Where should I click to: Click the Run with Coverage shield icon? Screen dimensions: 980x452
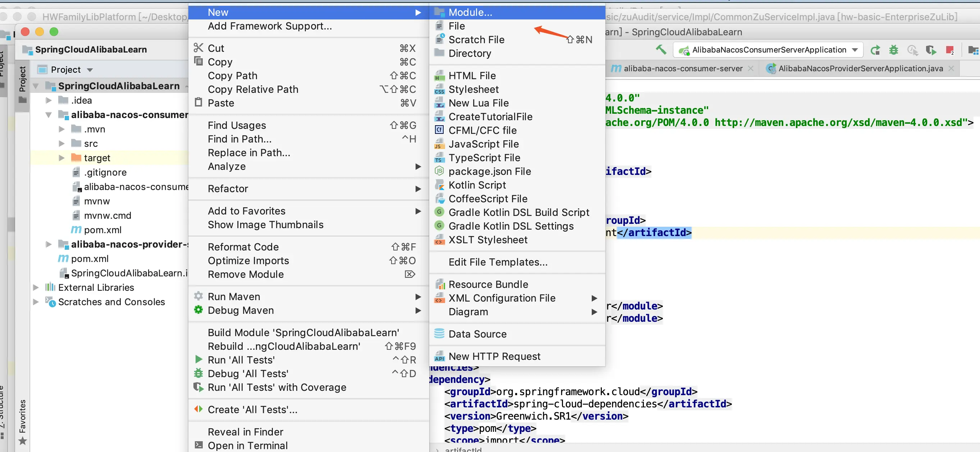(x=930, y=50)
